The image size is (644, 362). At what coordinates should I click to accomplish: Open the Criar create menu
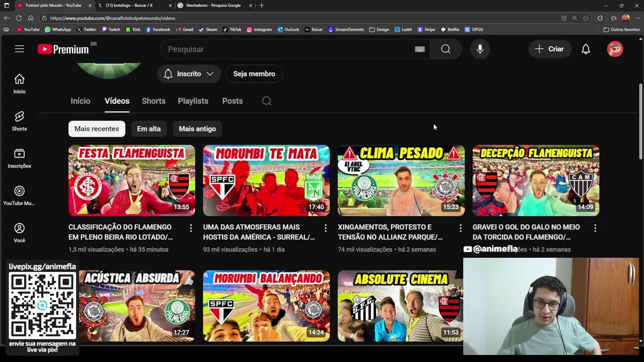549,49
